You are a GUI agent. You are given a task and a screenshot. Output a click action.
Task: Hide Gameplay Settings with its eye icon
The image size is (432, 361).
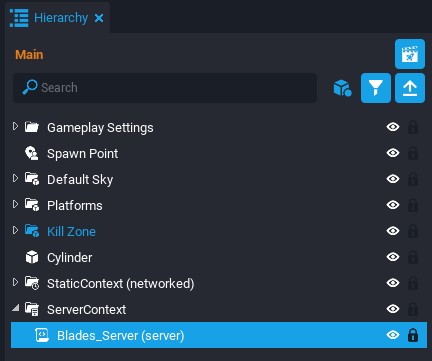pos(393,127)
